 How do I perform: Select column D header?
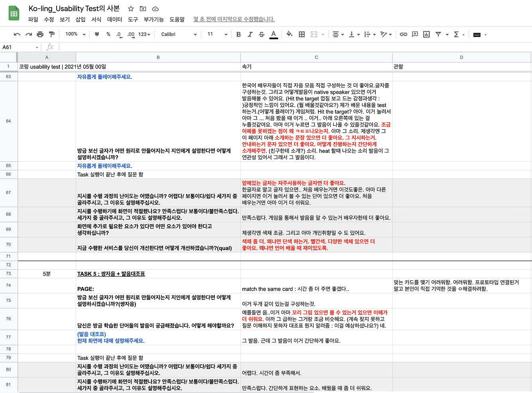pyautogui.click(x=461, y=57)
